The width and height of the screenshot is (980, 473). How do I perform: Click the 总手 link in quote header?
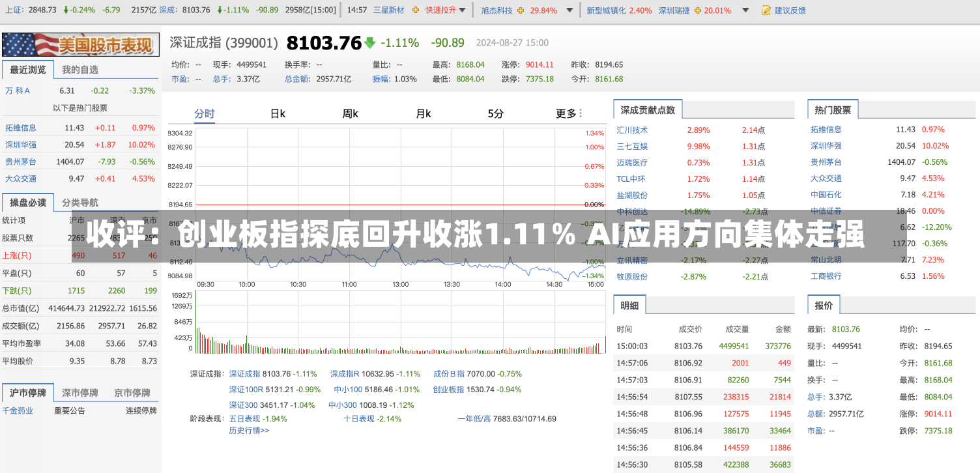tap(222, 79)
